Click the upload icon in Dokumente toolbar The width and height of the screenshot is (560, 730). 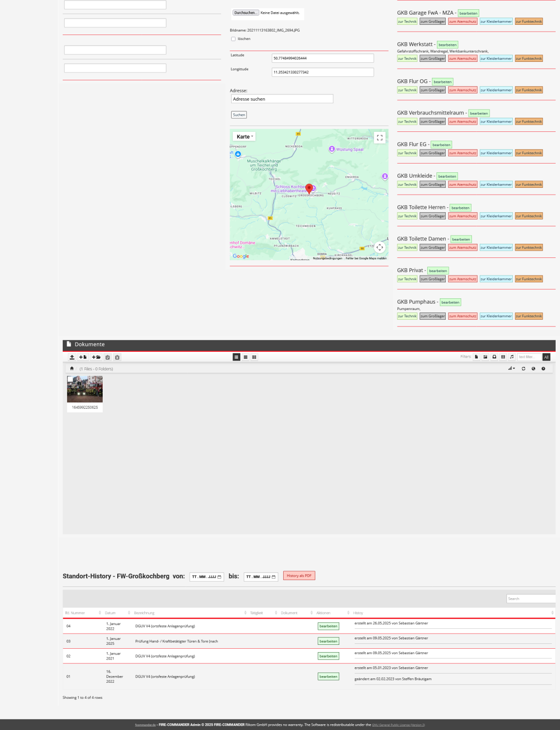72,357
